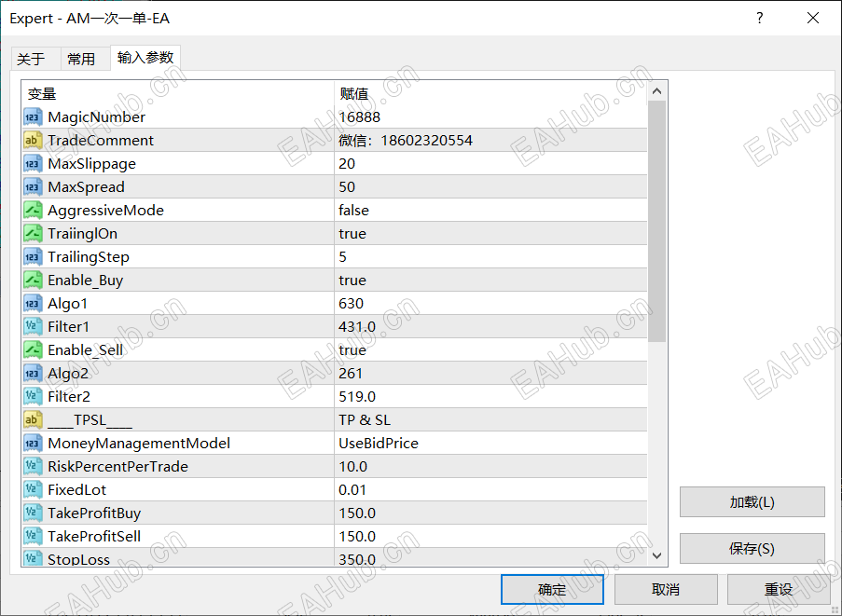Switch to the 常用 tab

point(85,59)
